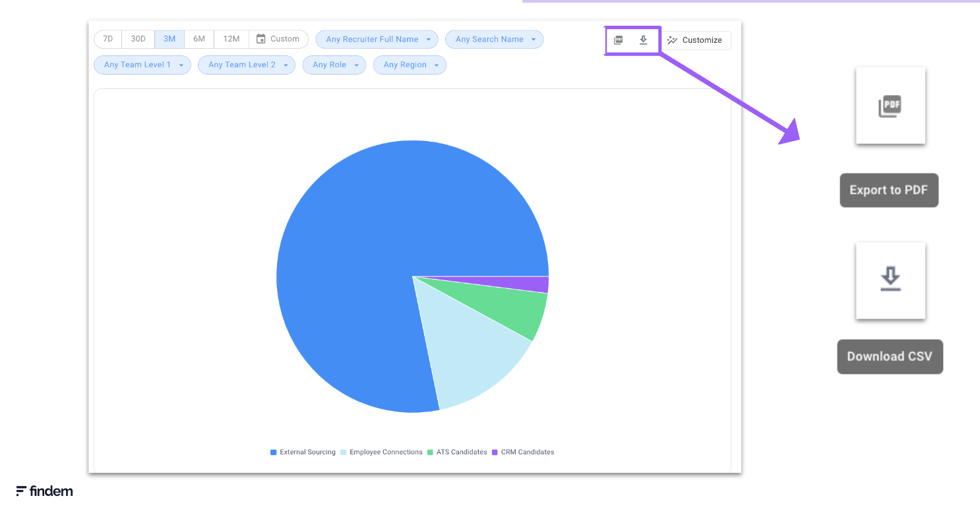Select the 7D time range
The image size is (980, 517).
[108, 39]
